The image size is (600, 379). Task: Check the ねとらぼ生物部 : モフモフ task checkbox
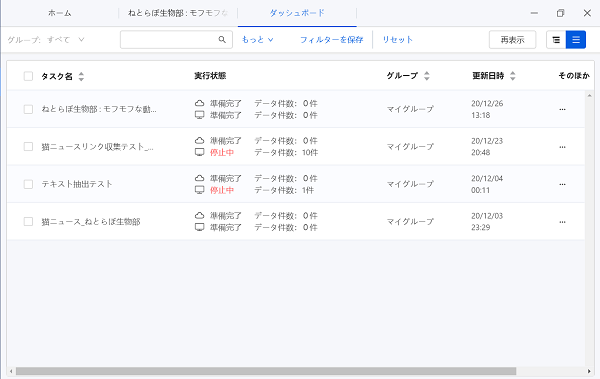(28, 109)
